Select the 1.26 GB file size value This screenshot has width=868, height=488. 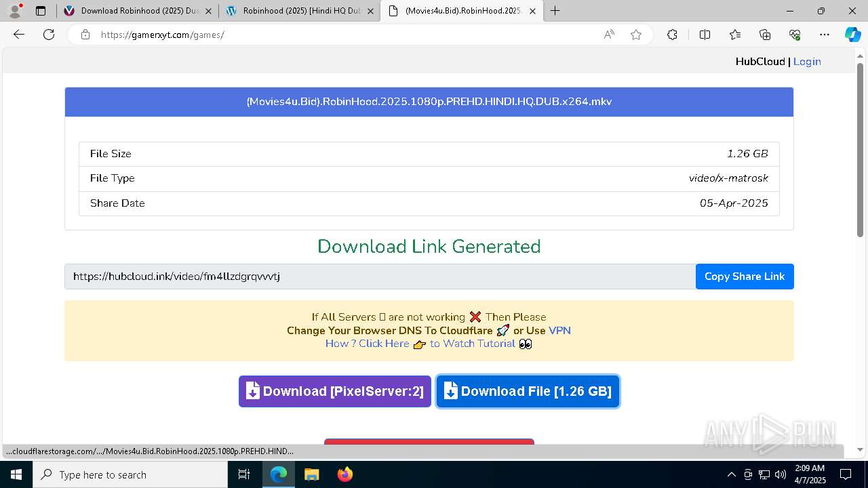747,154
